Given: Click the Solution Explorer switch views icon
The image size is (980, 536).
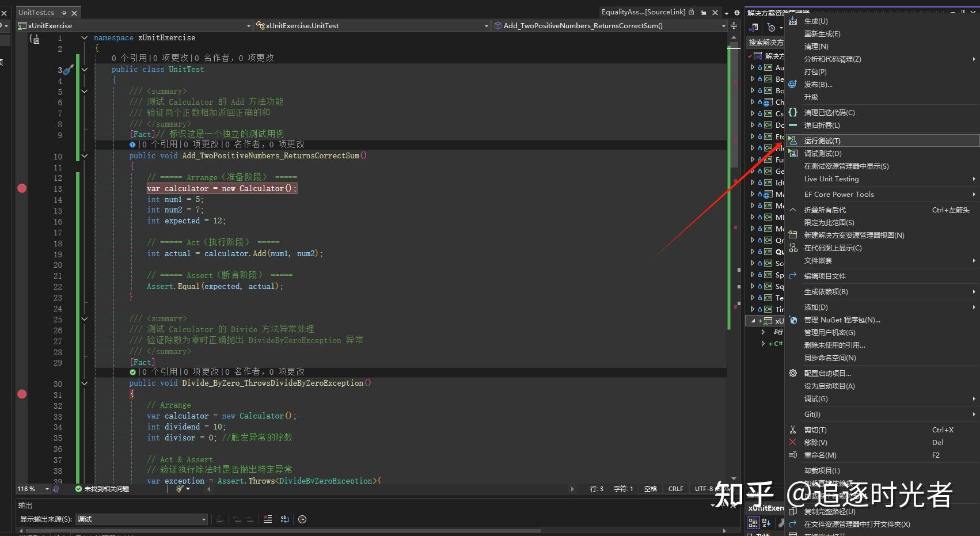Looking at the screenshot, I should [x=754, y=28].
